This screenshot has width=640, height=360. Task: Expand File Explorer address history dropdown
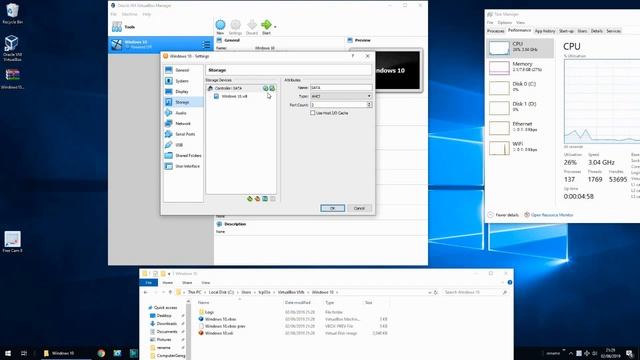(x=430, y=292)
